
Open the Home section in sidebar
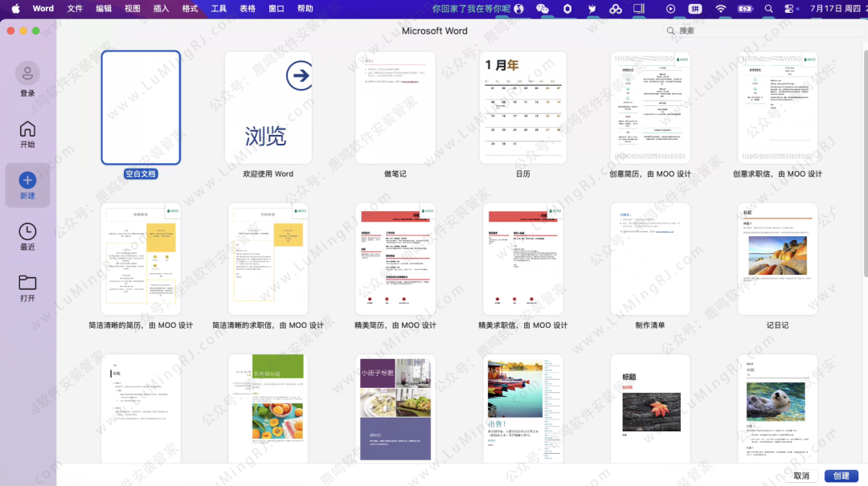27,130
